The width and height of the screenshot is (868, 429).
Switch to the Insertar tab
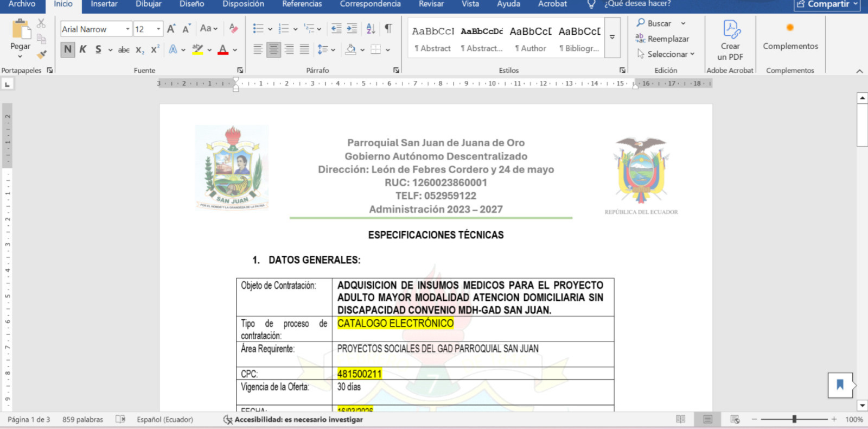(x=104, y=4)
